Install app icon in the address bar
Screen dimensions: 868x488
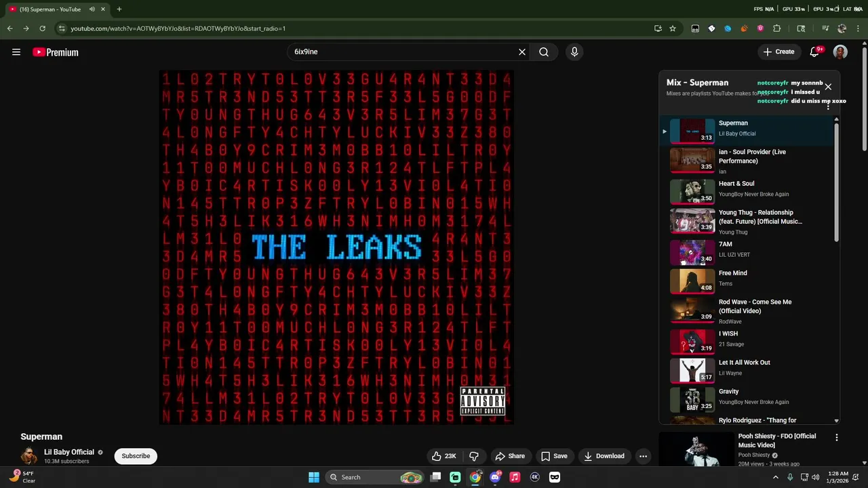coord(658,28)
